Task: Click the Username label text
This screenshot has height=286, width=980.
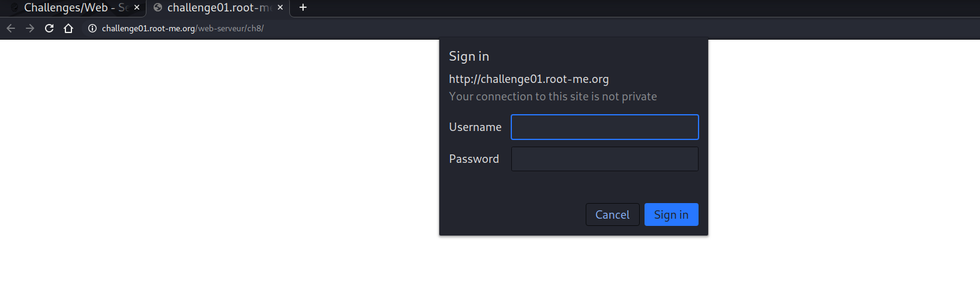Action: coord(475,127)
